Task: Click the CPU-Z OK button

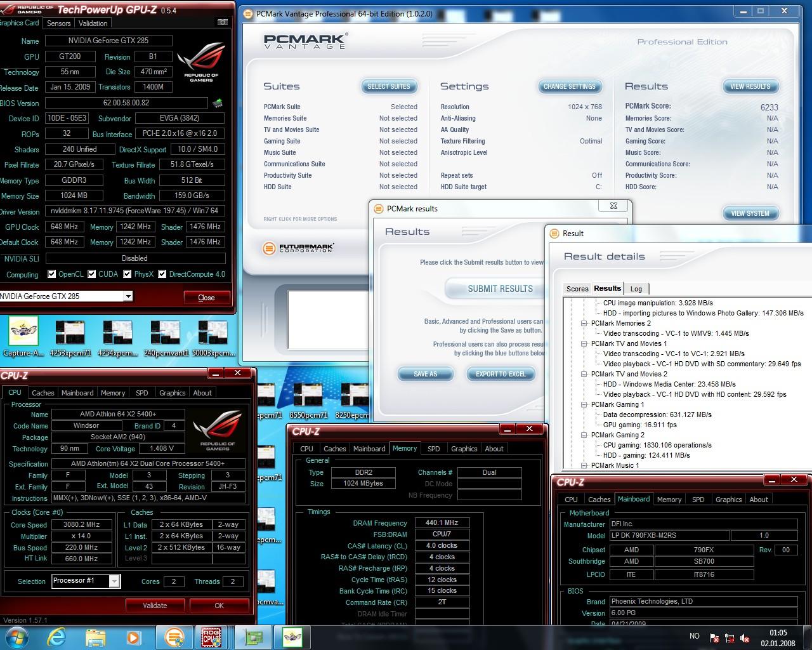Action: 219,606
